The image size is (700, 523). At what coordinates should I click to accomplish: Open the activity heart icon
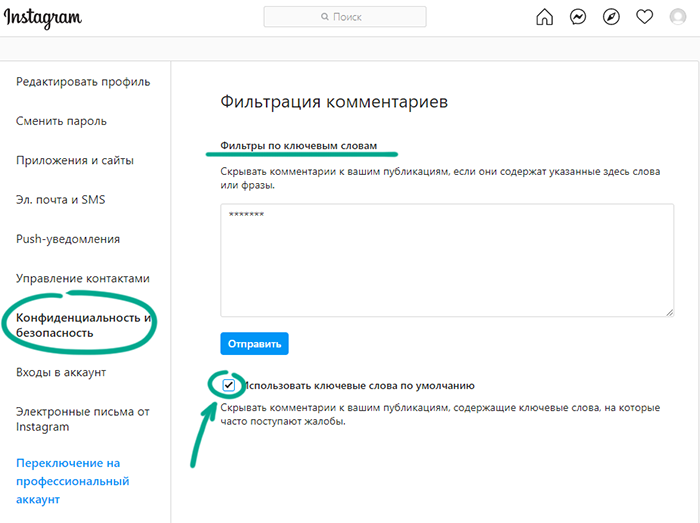pos(644,17)
